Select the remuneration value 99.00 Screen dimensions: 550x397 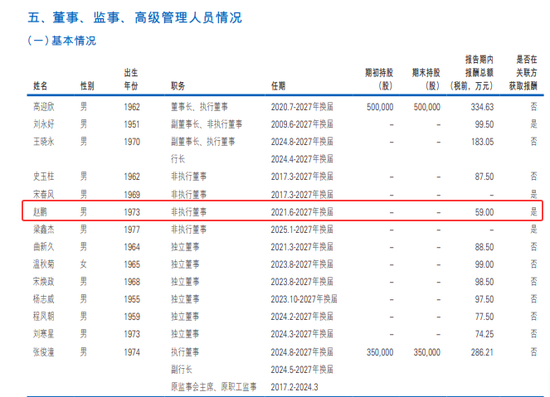point(484,264)
